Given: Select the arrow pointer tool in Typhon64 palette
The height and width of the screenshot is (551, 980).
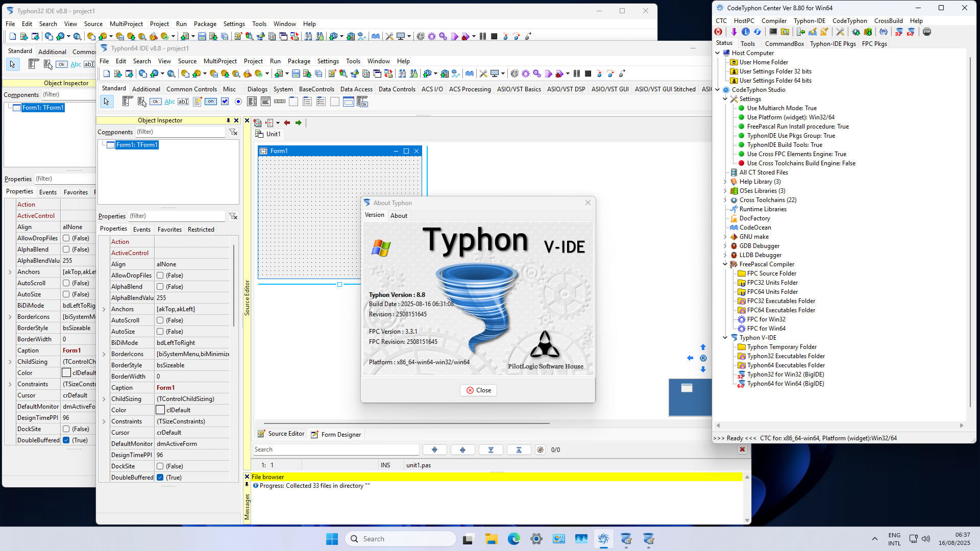Looking at the screenshot, I should pos(106,102).
